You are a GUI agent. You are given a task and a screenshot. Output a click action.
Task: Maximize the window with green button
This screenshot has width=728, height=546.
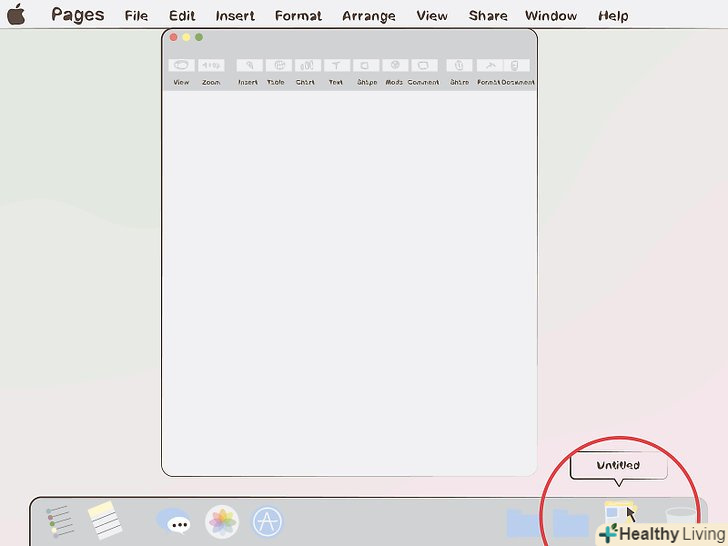199,37
